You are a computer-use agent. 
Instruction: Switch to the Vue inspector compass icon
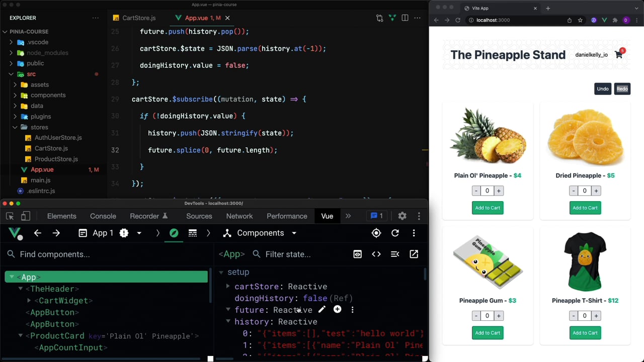tap(174, 233)
